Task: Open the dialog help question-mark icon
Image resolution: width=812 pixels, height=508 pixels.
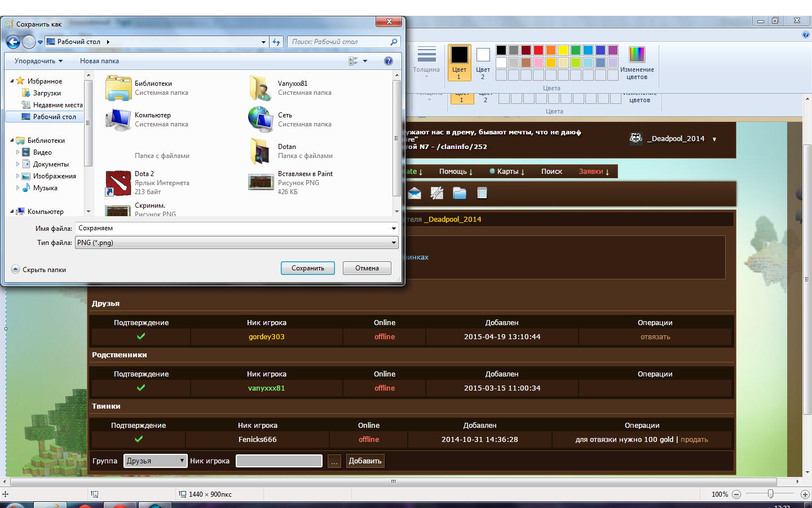Action: tap(389, 61)
